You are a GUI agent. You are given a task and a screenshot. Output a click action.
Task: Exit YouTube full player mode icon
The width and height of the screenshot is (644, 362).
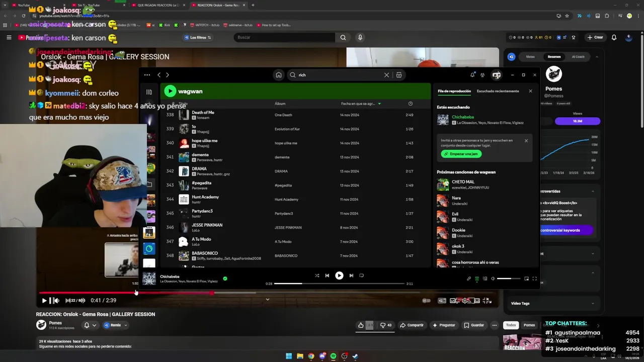pos(487,301)
